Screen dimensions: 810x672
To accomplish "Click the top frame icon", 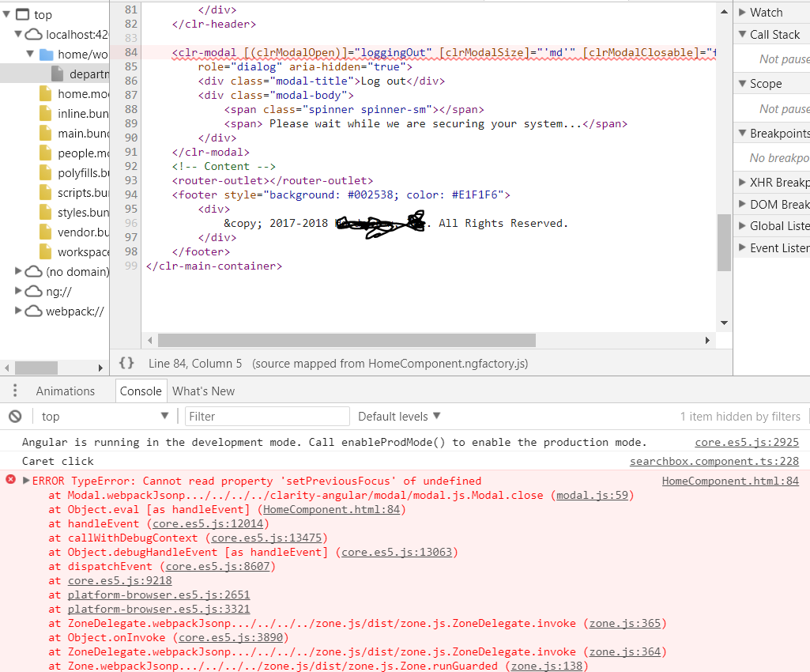I will point(23,14).
